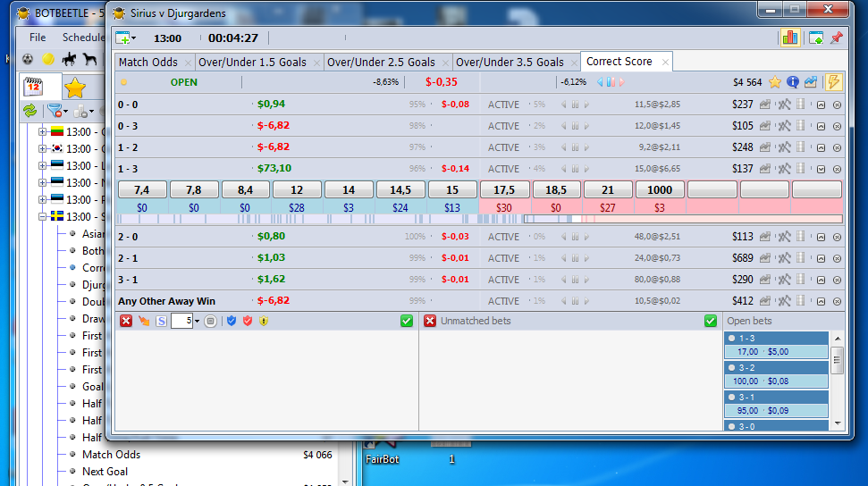The width and height of the screenshot is (868, 486).
Task: Click the 17,5 odds button
Action: coord(504,190)
